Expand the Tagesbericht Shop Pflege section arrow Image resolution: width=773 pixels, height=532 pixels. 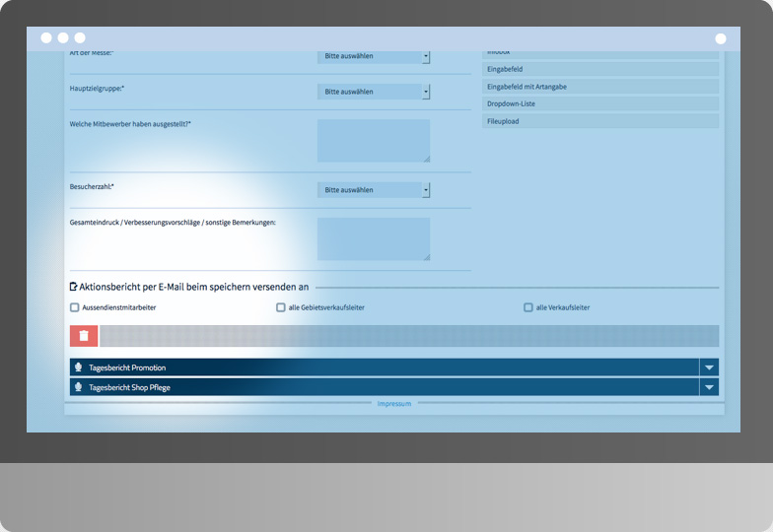(x=708, y=387)
